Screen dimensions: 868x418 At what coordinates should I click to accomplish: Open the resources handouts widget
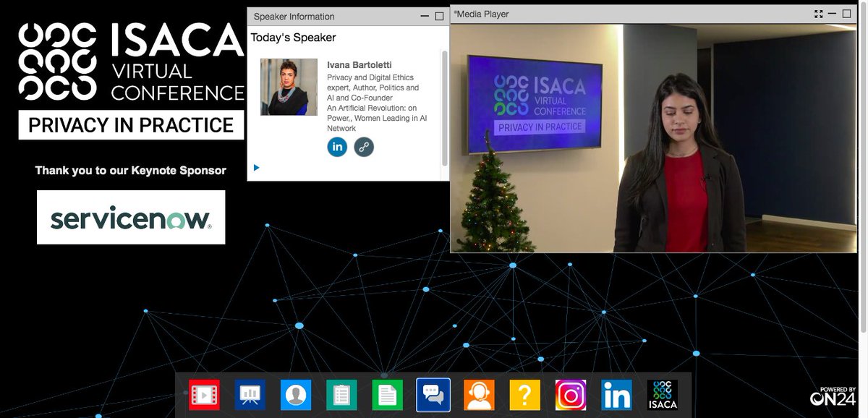(387, 394)
